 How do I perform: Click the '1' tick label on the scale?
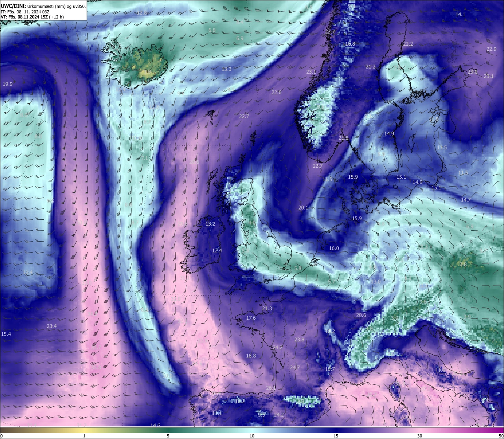coord(84,436)
